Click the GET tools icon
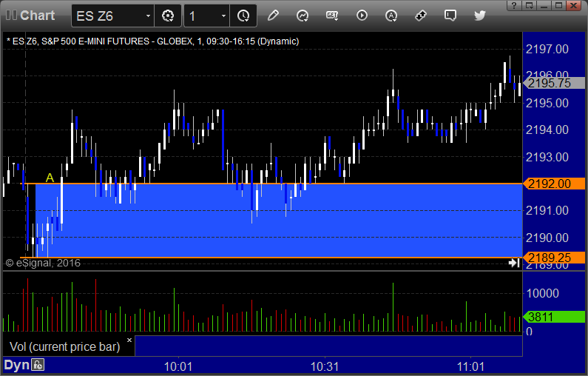The width and height of the screenshot is (588, 376). [x=332, y=16]
